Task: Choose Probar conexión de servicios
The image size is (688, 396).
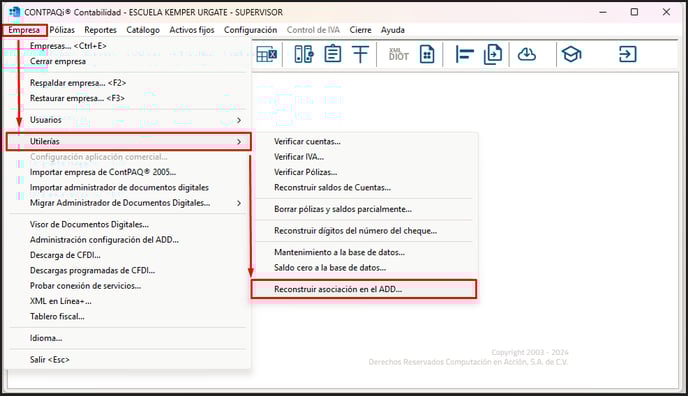Action: (128, 286)
